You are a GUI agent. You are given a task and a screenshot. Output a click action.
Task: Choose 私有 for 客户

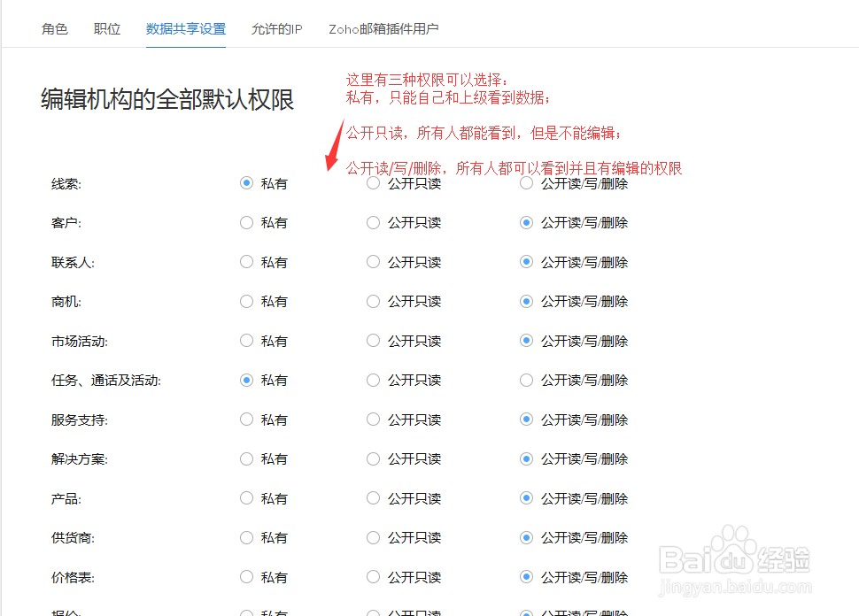(247, 223)
